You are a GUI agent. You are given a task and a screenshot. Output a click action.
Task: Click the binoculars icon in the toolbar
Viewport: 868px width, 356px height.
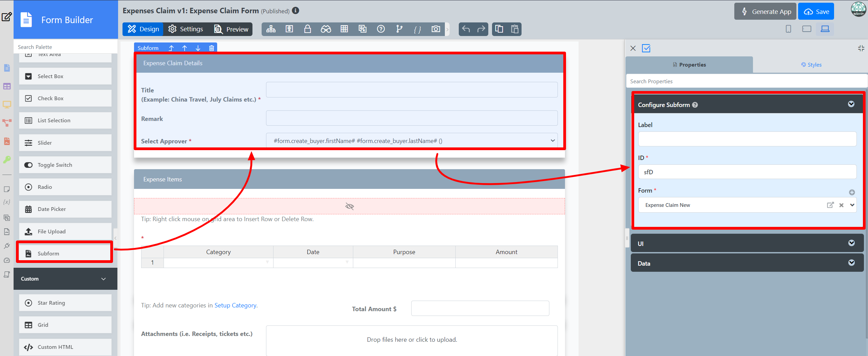[326, 29]
